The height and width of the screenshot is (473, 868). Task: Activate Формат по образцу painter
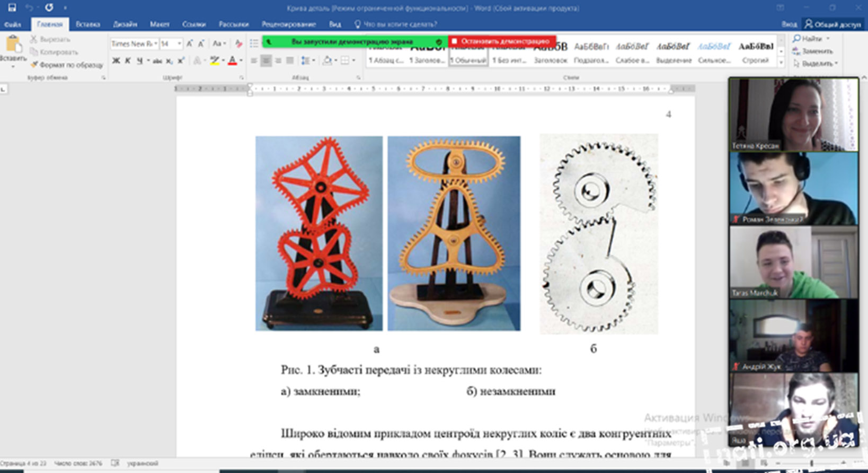click(67, 65)
